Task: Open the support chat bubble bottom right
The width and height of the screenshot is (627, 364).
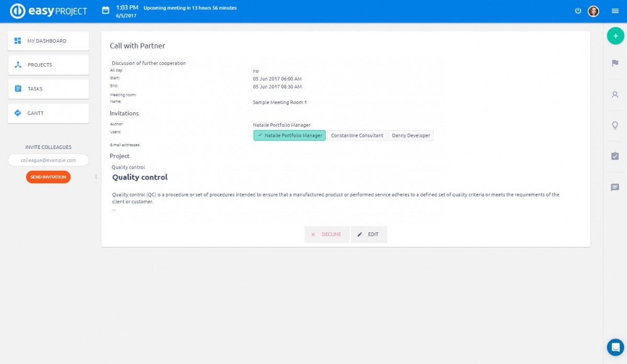Action: click(615, 347)
